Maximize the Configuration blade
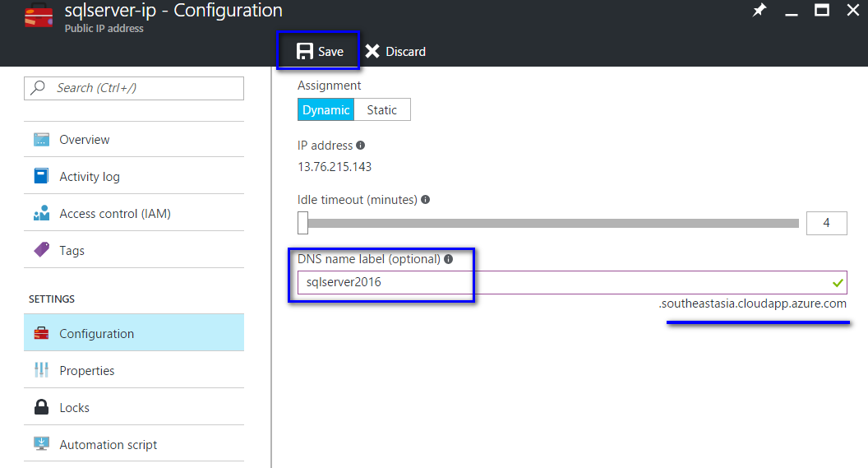The width and height of the screenshot is (868, 468). 821,10
